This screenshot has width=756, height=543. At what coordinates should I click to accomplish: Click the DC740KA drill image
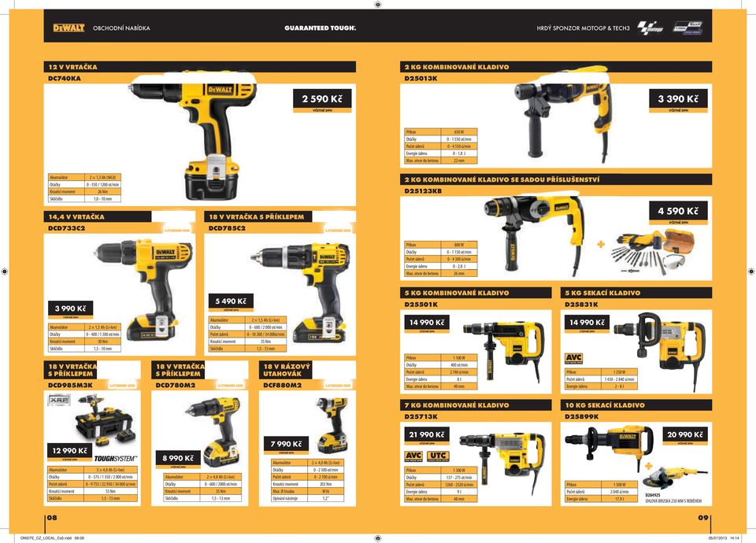click(193, 137)
